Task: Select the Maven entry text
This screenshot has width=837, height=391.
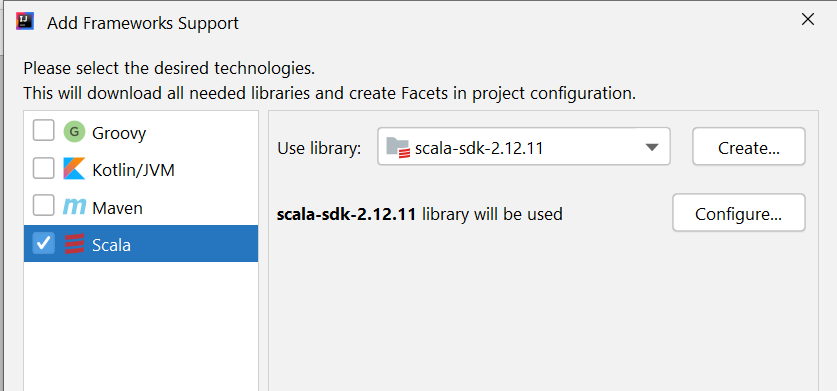Action: tap(117, 208)
